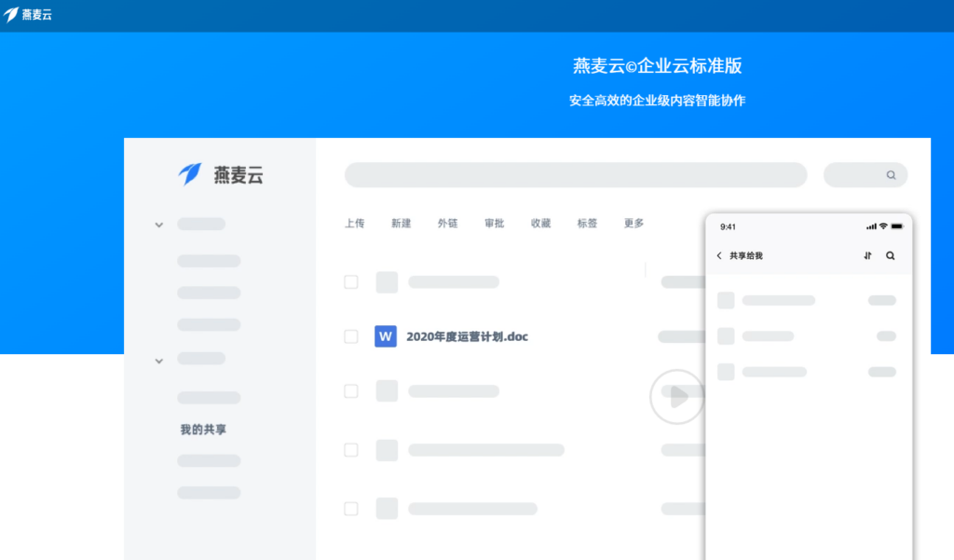
Task: Click the 燕麦云©企业云标准版 heading
Action: 657,66
